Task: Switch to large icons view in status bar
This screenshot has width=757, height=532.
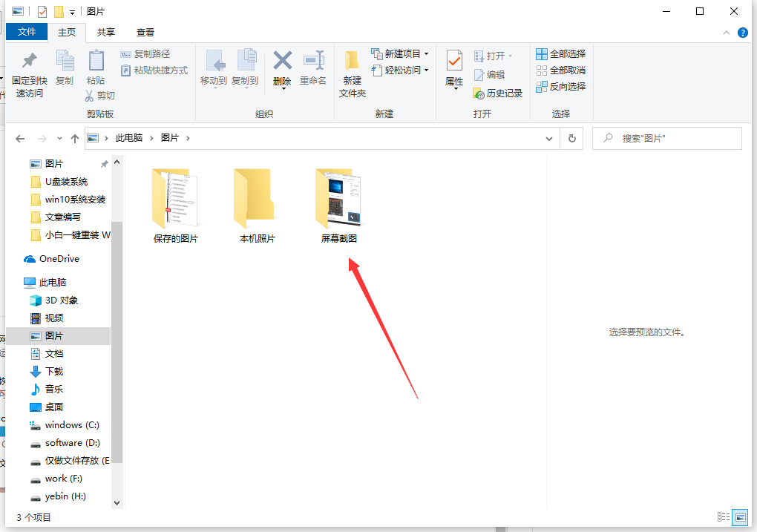Action: pos(740,516)
